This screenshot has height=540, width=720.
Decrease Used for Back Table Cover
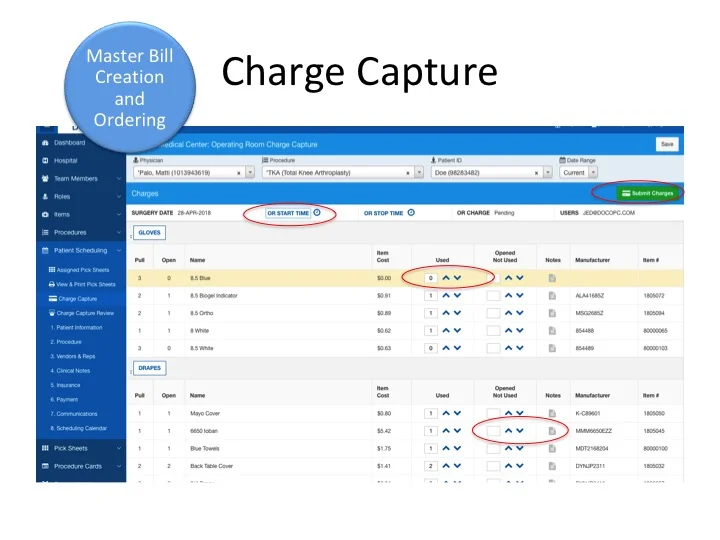tap(457, 466)
